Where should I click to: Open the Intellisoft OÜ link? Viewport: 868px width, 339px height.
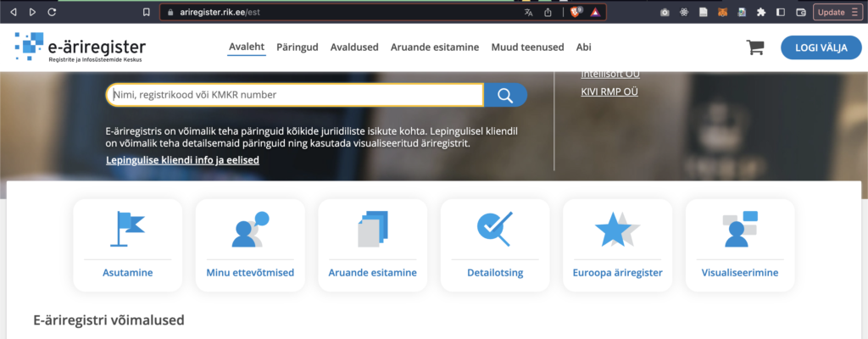coord(610,75)
